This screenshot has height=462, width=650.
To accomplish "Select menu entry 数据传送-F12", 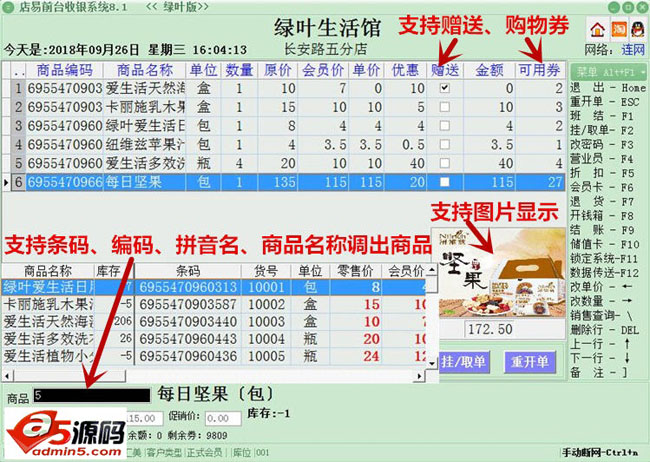I will (604, 273).
